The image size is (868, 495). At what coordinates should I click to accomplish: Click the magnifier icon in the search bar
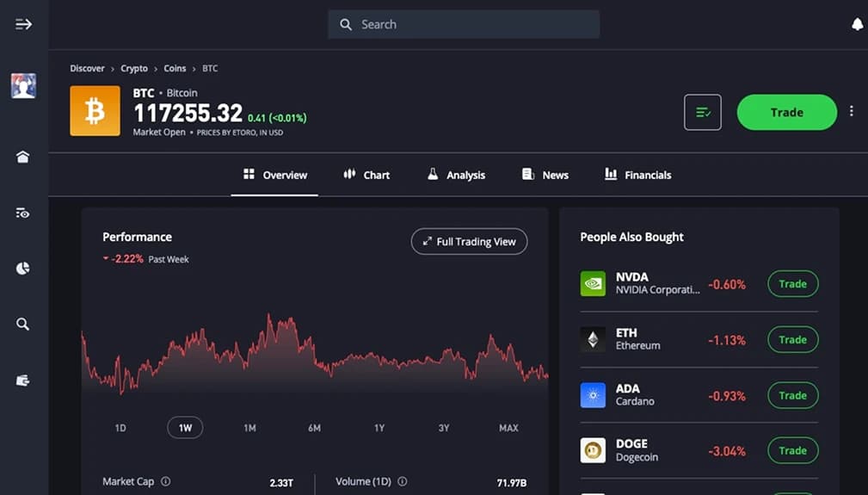pos(346,24)
